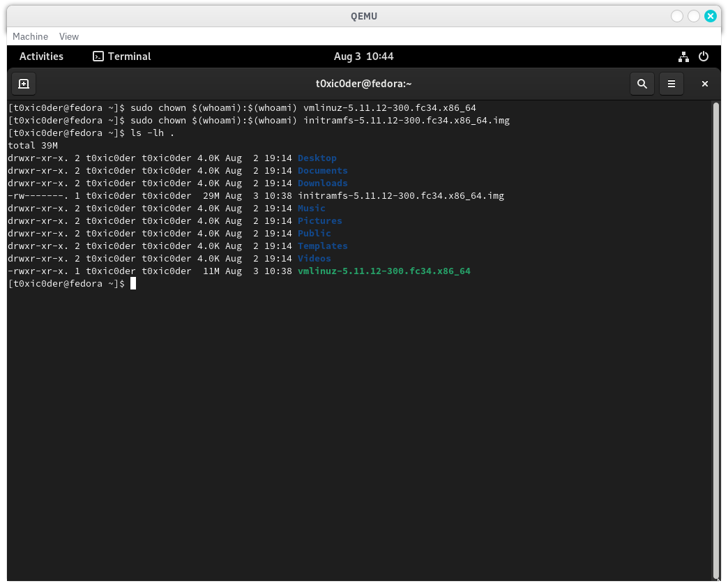Screen dimensions: 728x588
Task: Click the Documents directory name
Action: click(x=323, y=170)
